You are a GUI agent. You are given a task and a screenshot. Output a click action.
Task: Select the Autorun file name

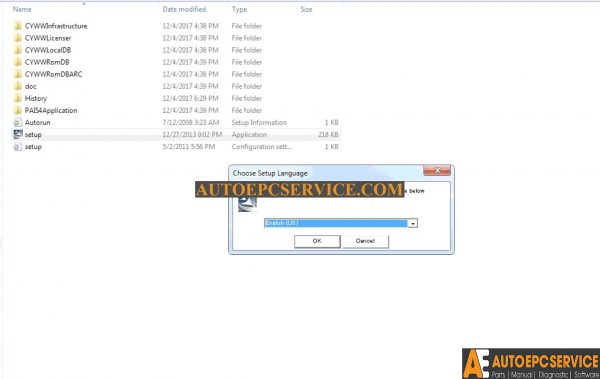[x=38, y=123]
